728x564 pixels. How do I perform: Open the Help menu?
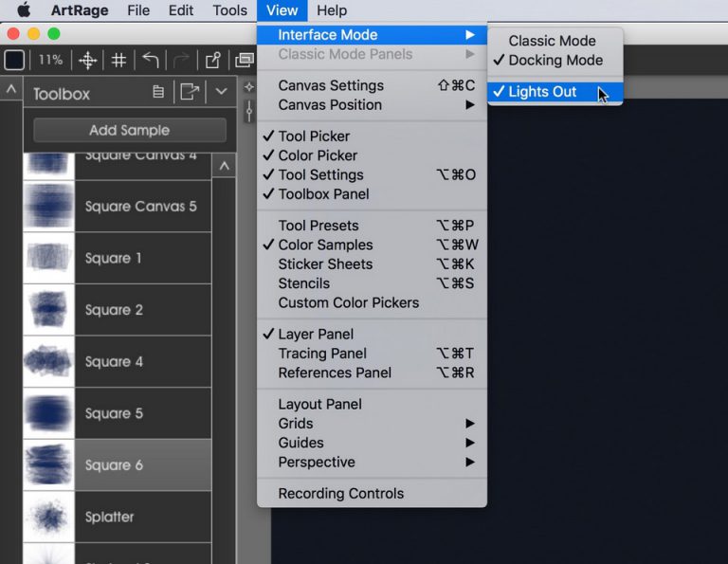pyautogui.click(x=332, y=10)
